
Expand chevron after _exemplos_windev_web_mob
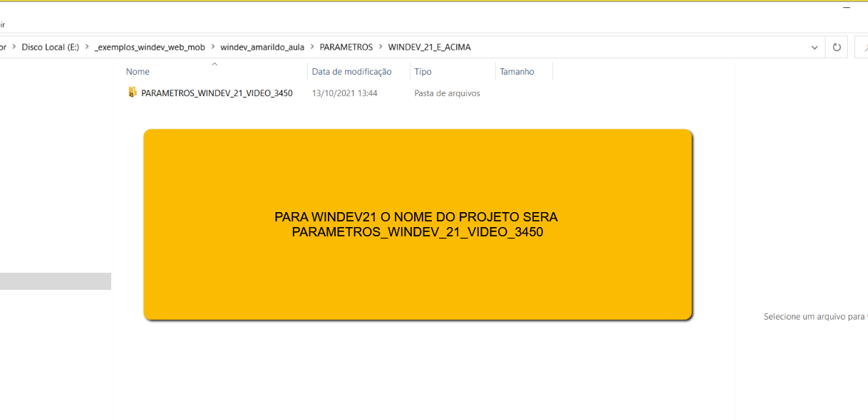212,47
